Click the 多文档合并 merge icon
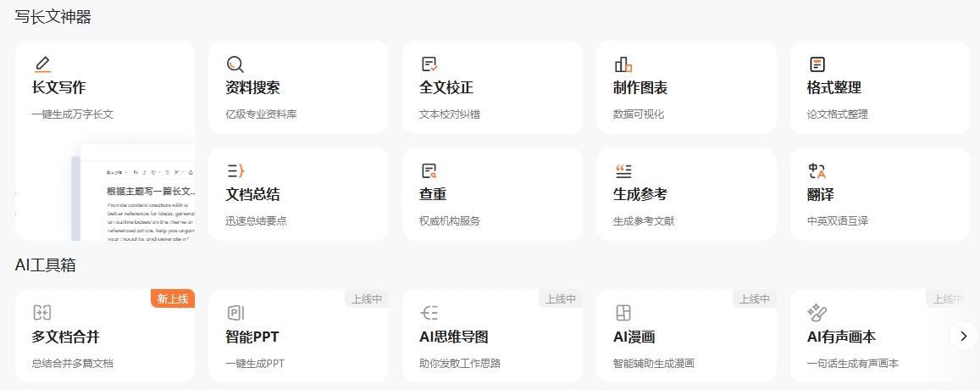 pos(42,313)
